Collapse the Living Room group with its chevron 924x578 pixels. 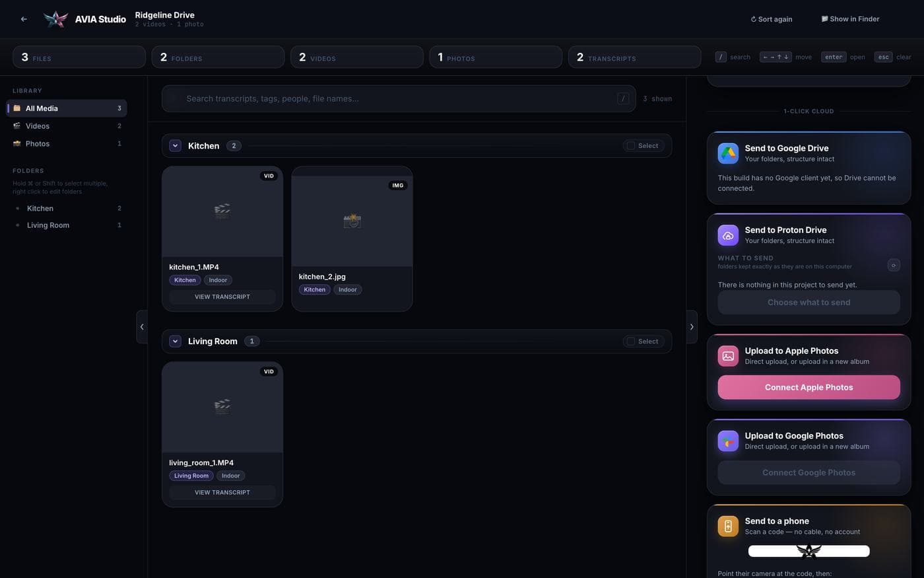coord(175,342)
